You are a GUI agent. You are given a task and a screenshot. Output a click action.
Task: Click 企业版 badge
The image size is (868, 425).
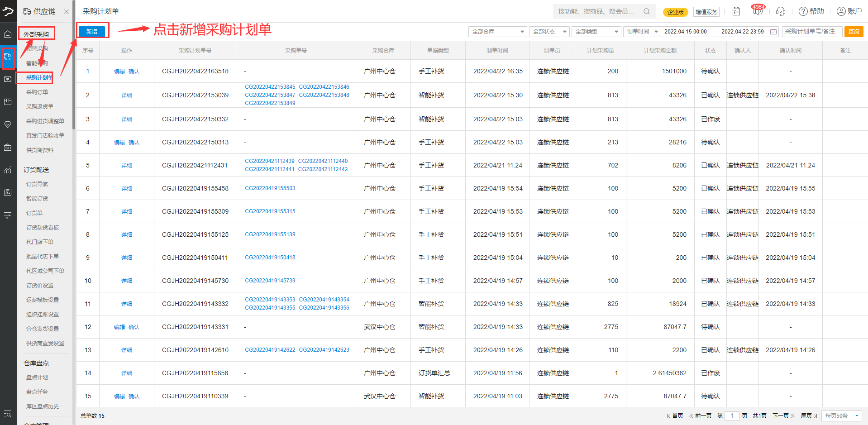click(x=676, y=12)
